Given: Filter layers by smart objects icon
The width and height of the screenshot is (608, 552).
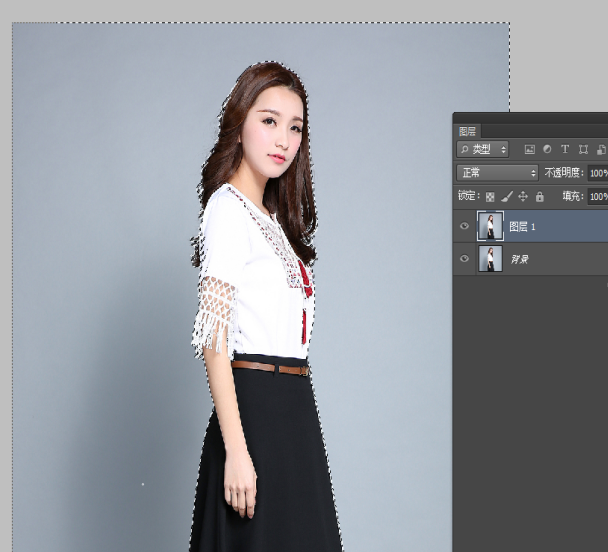Looking at the screenshot, I should click(601, 149).
